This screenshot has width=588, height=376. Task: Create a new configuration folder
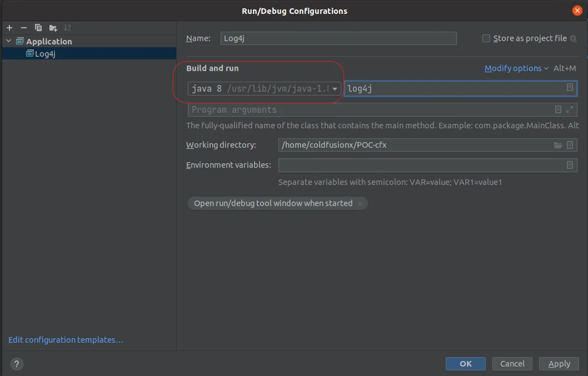coord(53,28)
